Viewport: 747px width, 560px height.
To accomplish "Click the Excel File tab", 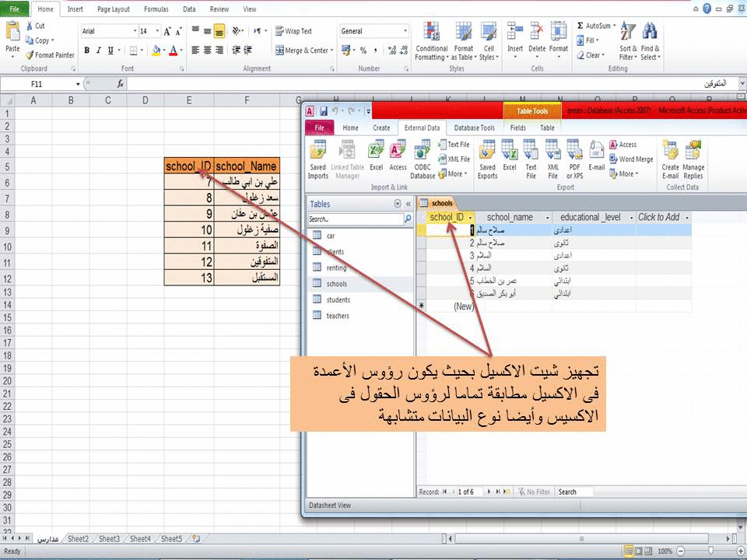I will point(14,9).
